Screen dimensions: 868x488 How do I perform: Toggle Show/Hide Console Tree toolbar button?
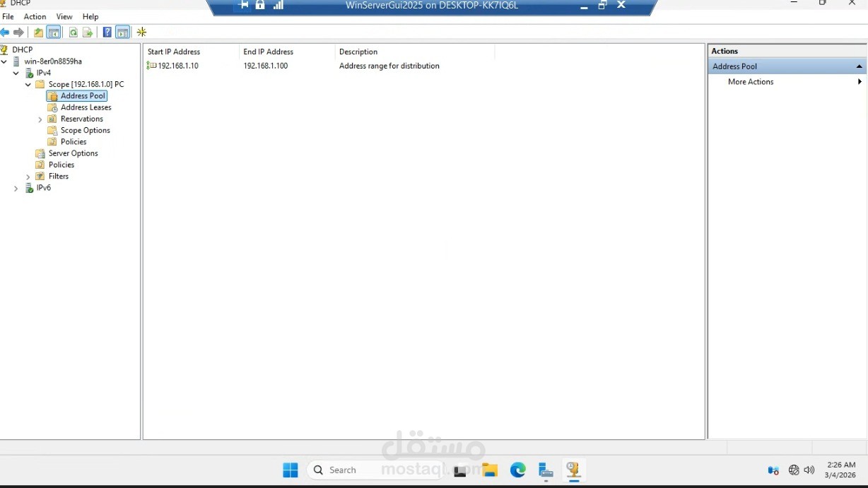click(54, 32)
